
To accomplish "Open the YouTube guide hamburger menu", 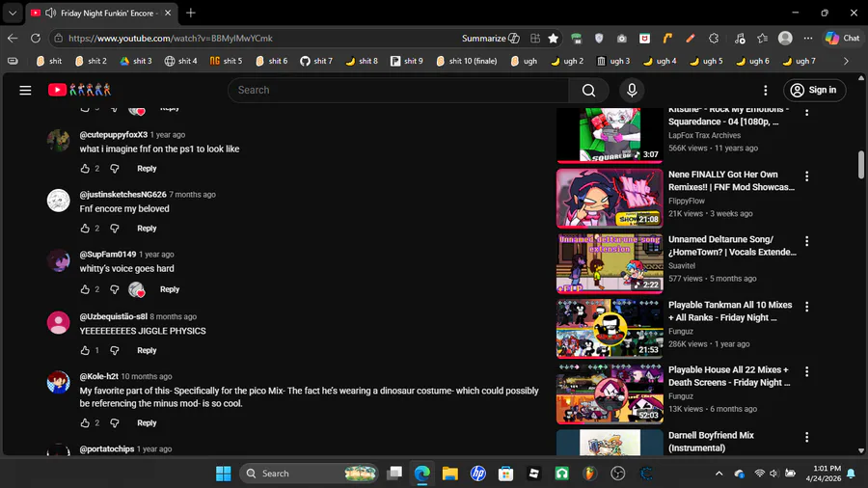I will click(x=25, y=91).
